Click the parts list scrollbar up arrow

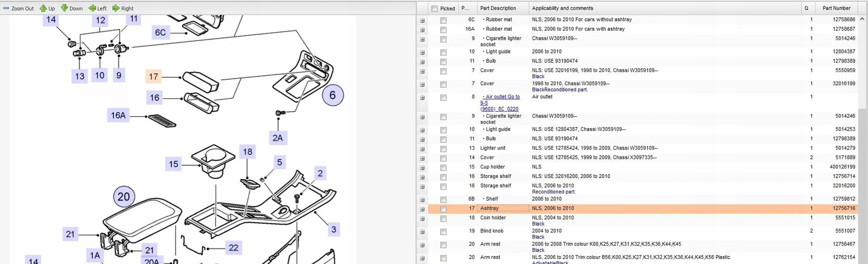862,19
